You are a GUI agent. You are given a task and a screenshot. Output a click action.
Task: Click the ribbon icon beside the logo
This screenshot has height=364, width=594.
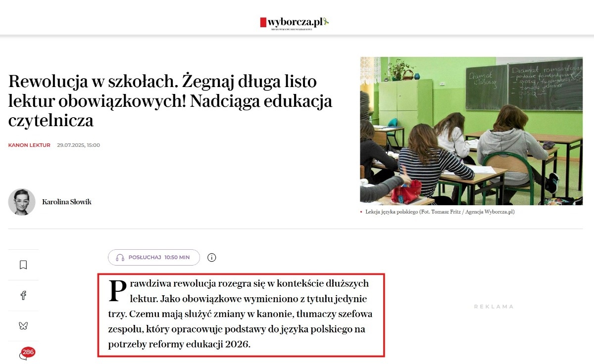[326, 22]
